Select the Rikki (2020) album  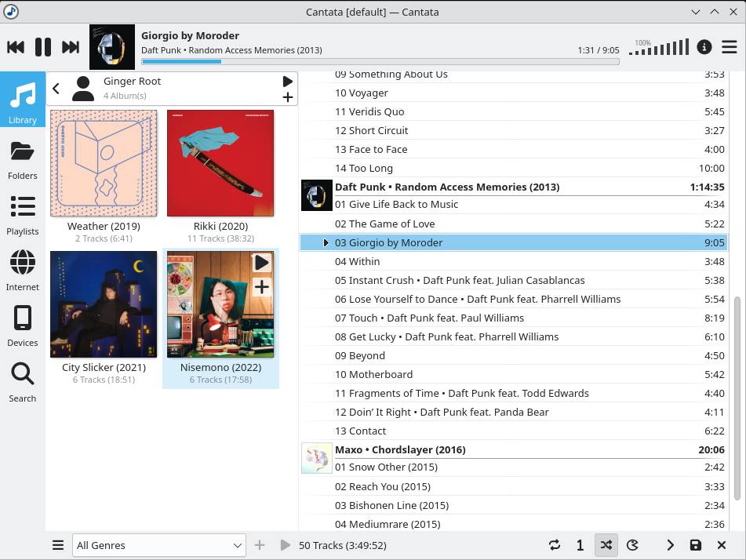pos(220,177)
